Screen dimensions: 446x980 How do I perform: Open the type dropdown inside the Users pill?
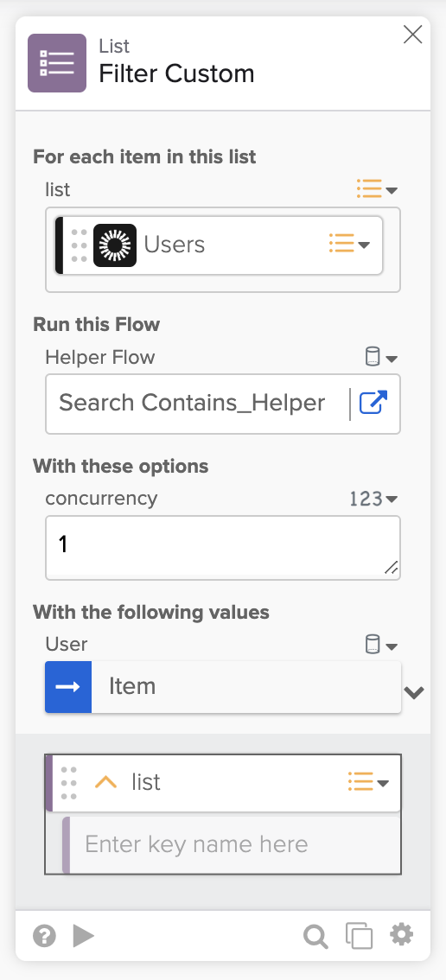point(350,244)
